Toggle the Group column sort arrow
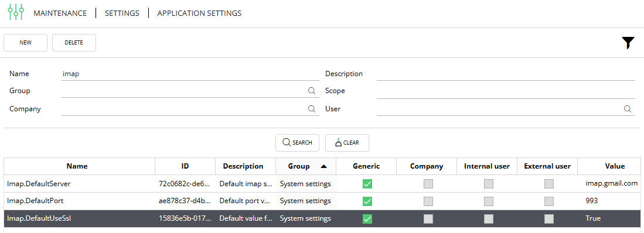Screen dimensions: 644x233 click(x=323, y=166)
